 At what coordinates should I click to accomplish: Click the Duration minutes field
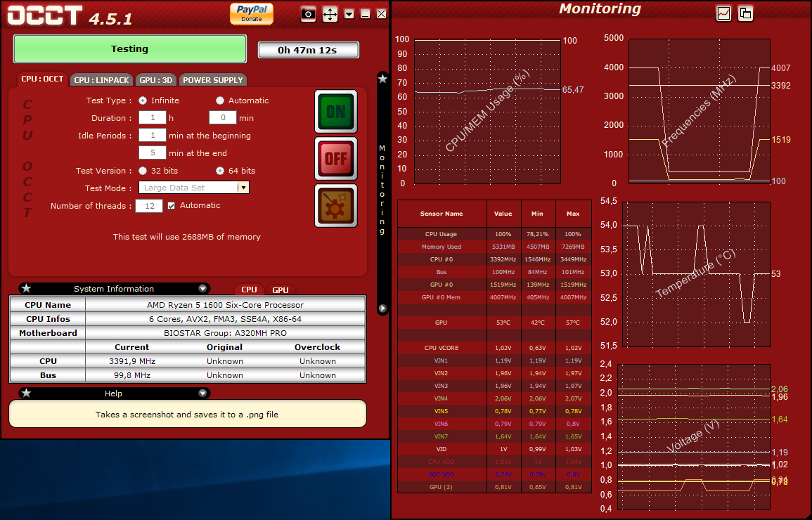coord(223,118)
